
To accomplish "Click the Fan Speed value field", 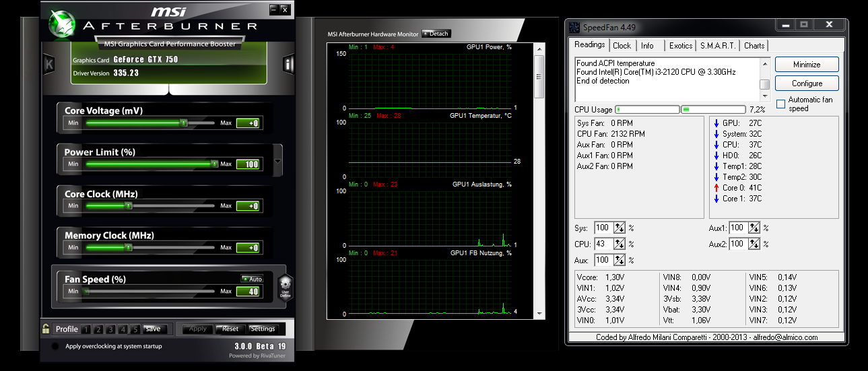I will pyautogui.click(x=248, y=292).
